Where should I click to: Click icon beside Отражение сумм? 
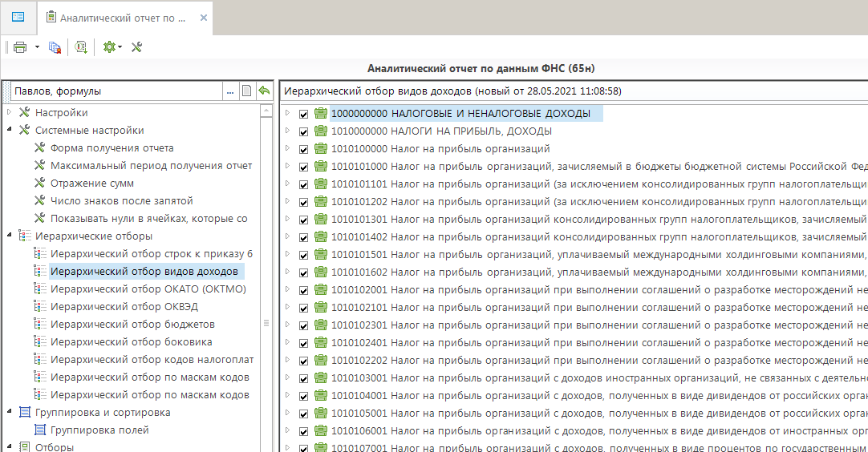click(x=40, y=183)
